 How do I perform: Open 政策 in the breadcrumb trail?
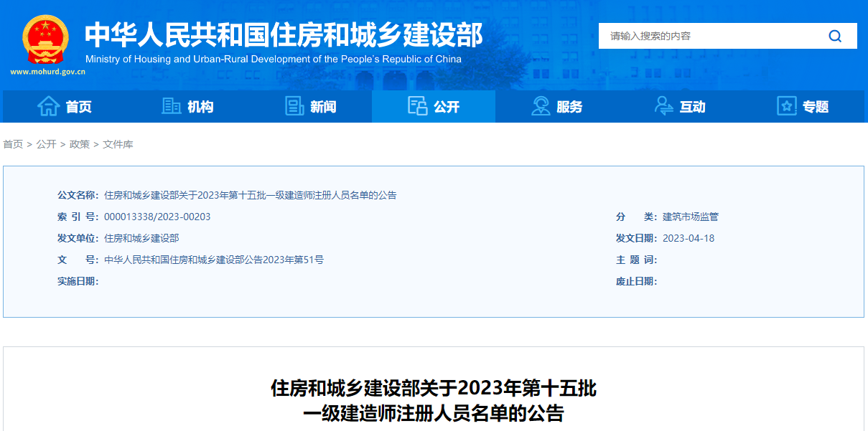point(80,144)
